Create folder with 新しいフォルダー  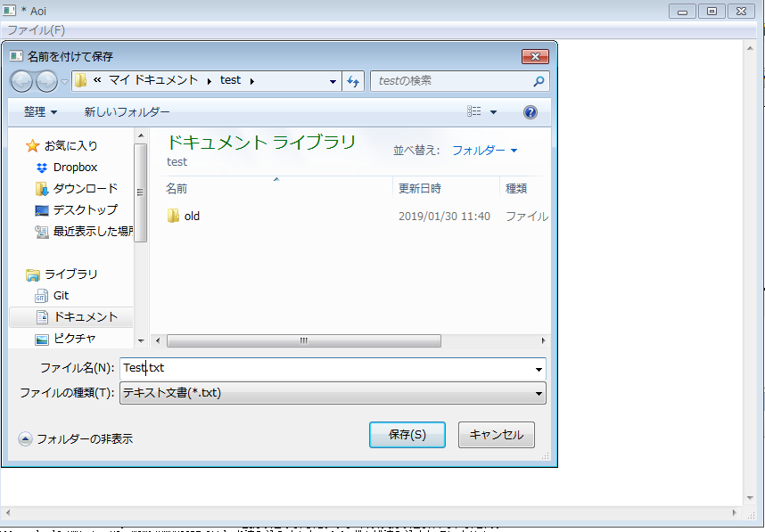(x=127, y=112)
